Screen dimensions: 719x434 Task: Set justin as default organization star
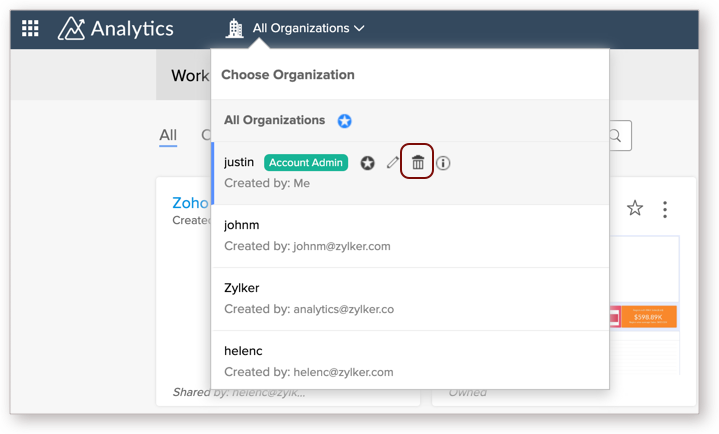(367, 163)
